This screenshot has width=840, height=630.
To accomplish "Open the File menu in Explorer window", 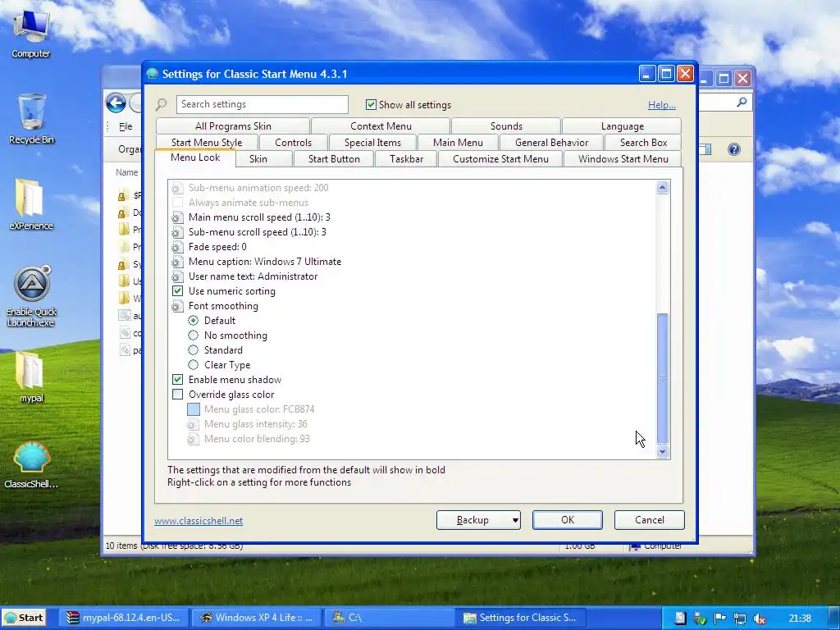I will pos(126,126).
